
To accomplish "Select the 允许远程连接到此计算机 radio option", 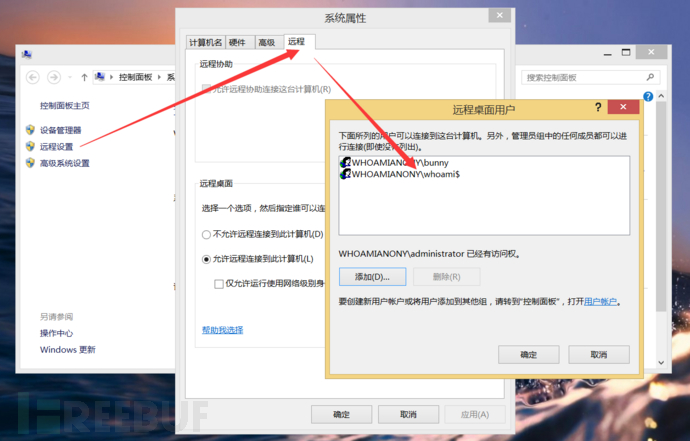I will (206, 259).
